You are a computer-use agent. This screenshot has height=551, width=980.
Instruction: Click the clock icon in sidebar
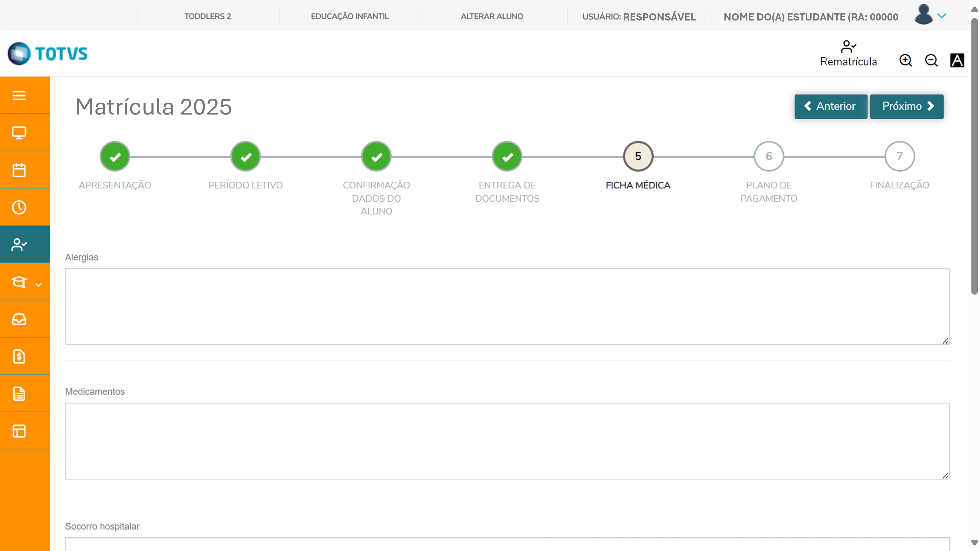coord(19,207)
